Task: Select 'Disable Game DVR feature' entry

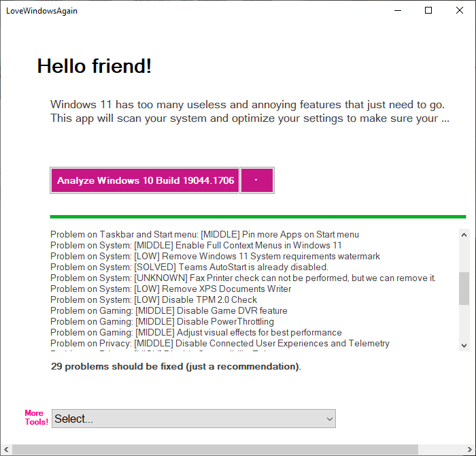Action: (x=169, y=311)
